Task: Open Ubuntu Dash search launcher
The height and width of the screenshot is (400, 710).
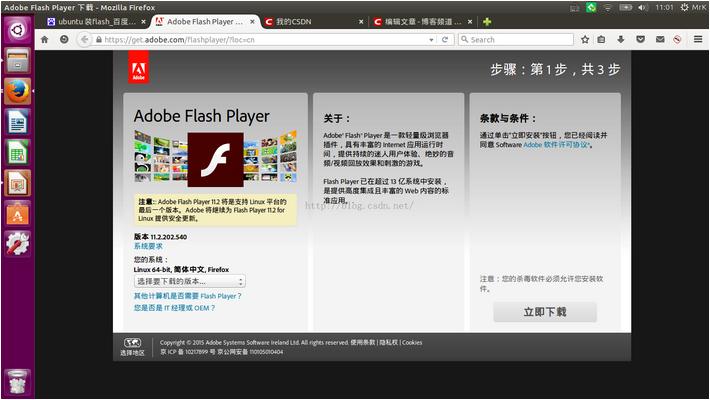Action: point(18,30)
